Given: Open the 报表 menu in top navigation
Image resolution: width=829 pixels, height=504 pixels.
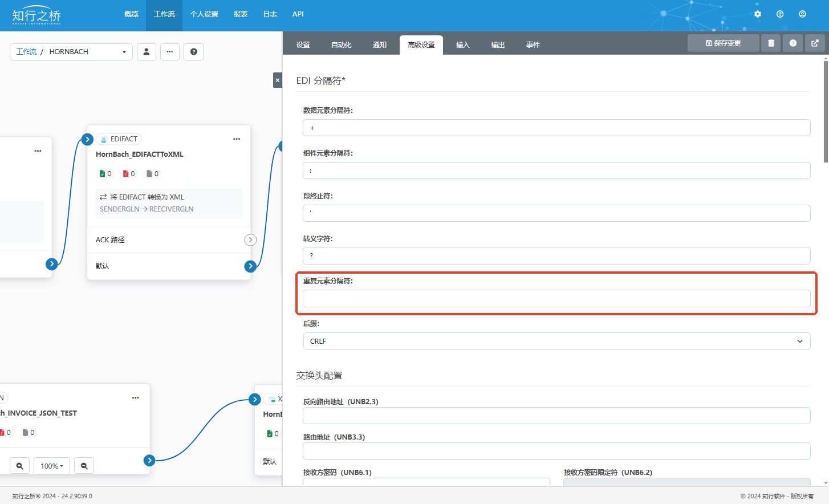Looking at the screenshot, I should [241, 14].
